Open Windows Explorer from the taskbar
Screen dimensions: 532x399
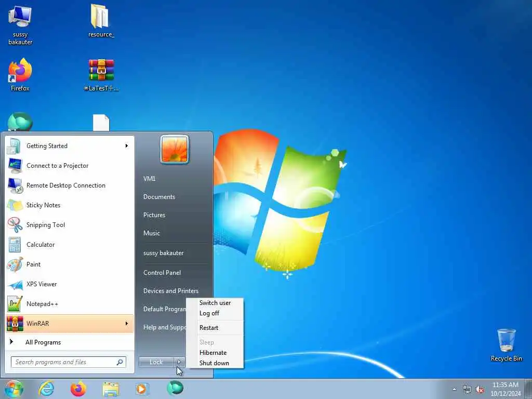(111, 389)
